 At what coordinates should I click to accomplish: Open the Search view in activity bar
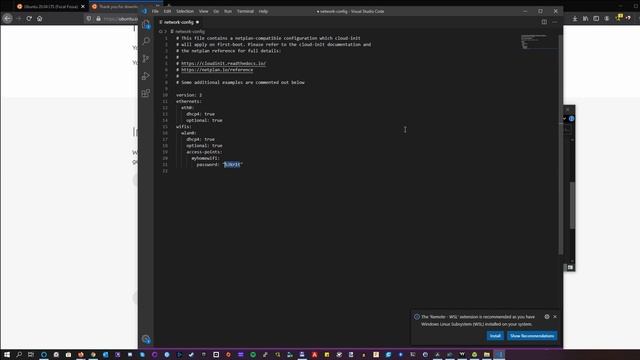[146, 41]
